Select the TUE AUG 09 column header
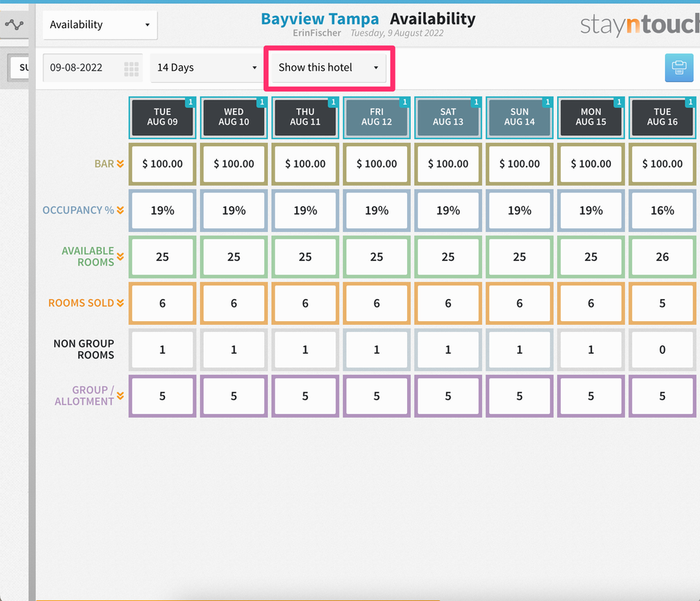The height and width of the screenshot is (601, 700). 163,117
